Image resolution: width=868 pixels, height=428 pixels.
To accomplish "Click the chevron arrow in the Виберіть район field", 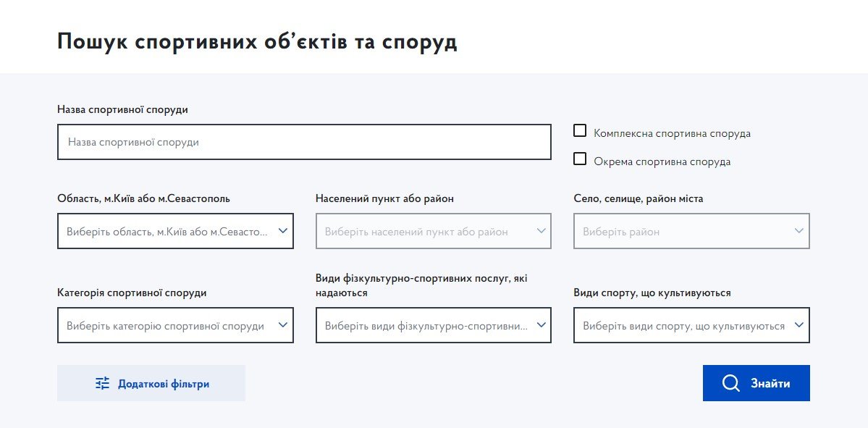I will (799, 231).
